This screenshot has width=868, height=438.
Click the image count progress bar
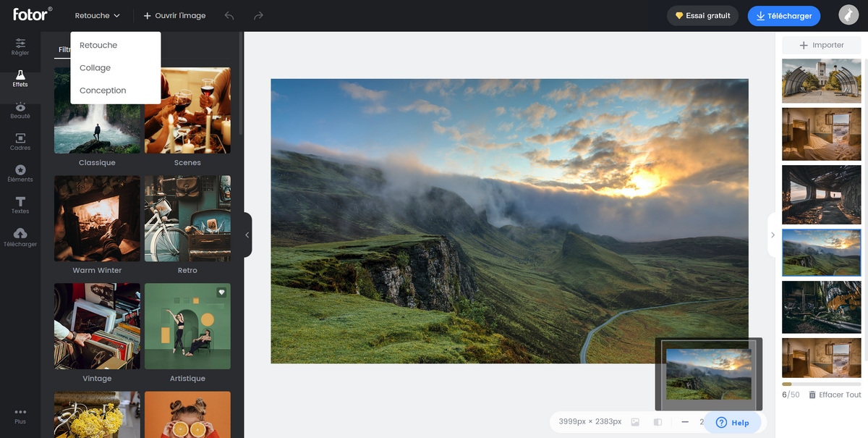(x=822, y=384)
